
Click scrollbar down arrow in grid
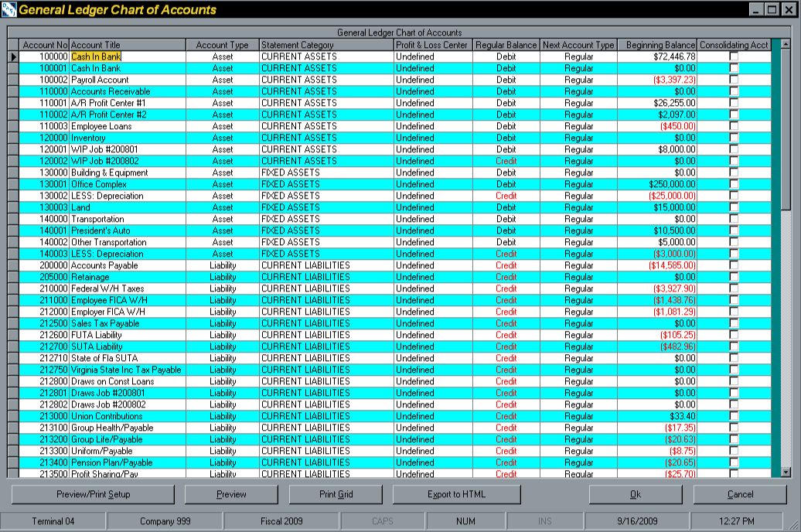tap(786, 472)
